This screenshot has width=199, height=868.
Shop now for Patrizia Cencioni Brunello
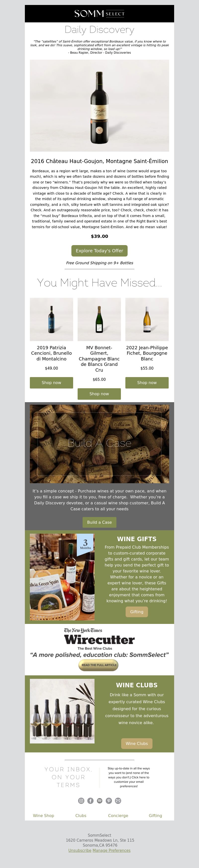click(x=51, y=383)
